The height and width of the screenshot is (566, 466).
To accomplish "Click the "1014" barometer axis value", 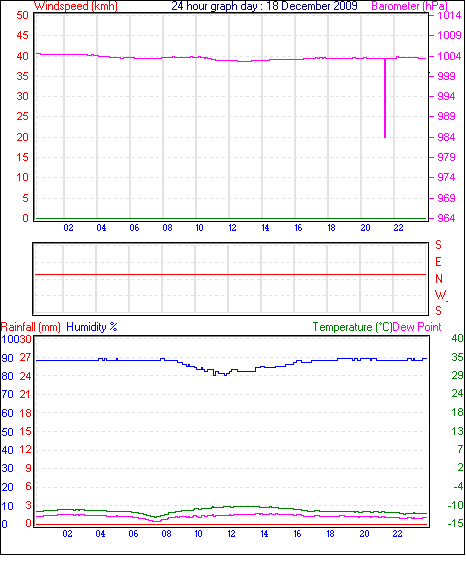I will coord(449,16).
